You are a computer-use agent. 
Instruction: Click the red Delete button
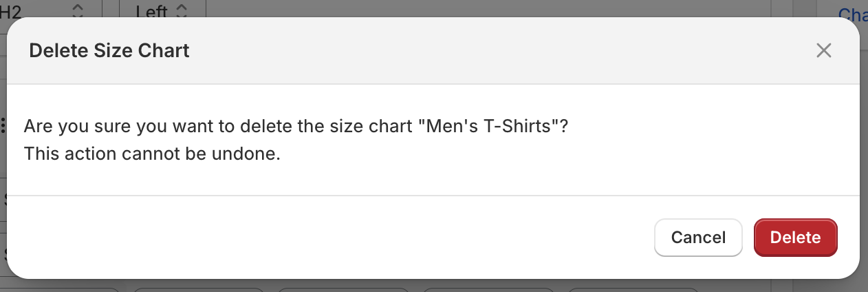pyautogui.click(x=795, y=238)
